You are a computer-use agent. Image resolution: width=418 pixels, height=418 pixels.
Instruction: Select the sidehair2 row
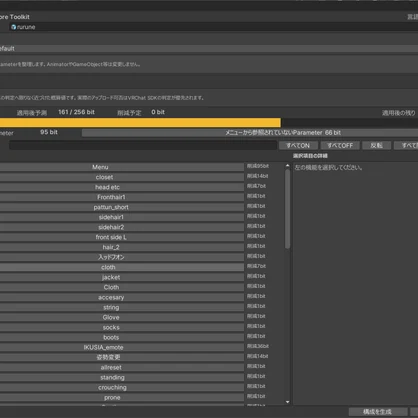tap(122, 227)
